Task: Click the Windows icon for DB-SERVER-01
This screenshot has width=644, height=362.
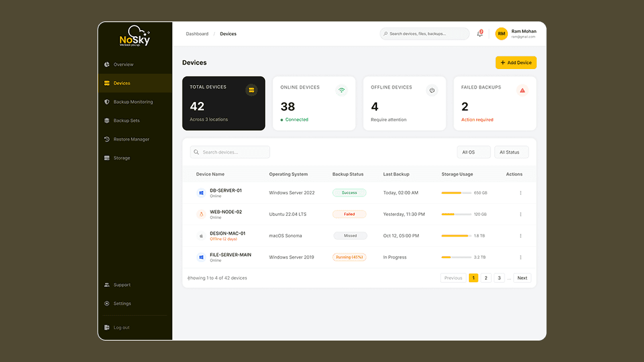Action: tap(201, 193)
